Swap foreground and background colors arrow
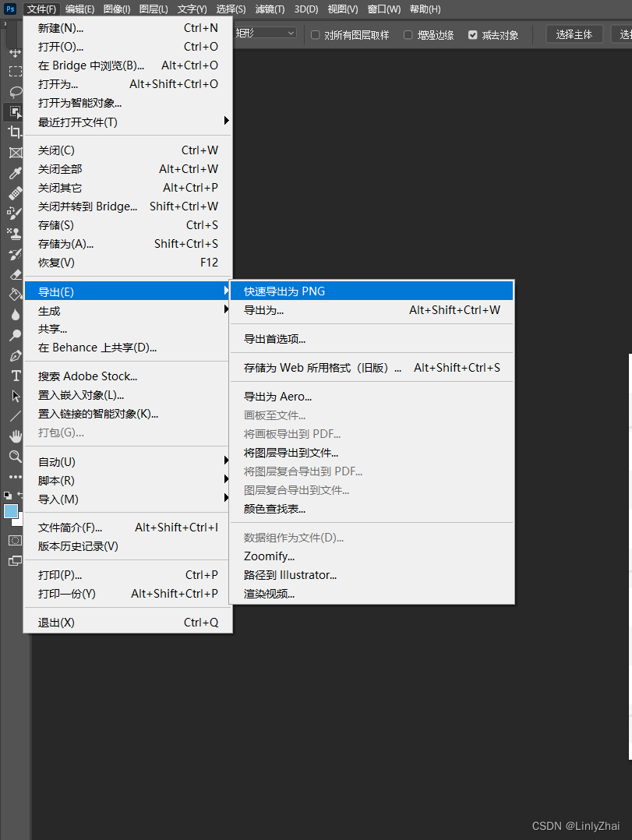The image size is (632, 840). click(19, 494)
